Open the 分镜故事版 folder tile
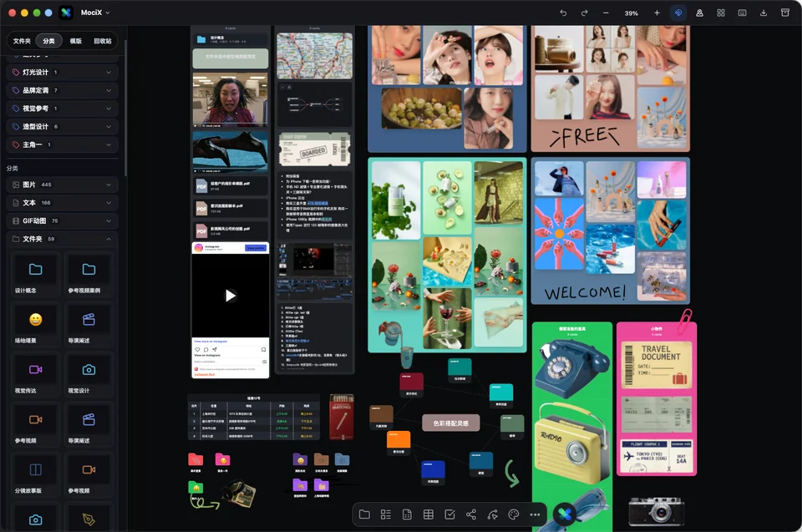This screenshot has height=532, width=802. coord(35,475)
